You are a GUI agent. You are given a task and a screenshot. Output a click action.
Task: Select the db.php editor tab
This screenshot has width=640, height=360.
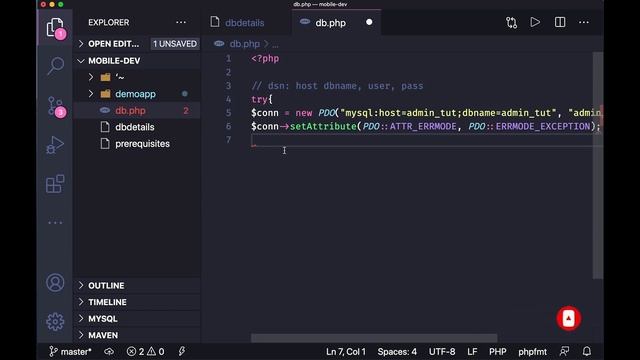[x=331, y=23]
